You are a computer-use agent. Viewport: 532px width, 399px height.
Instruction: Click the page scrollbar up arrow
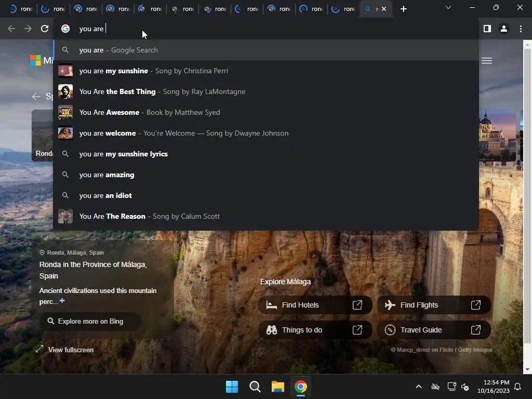(527, 44)
